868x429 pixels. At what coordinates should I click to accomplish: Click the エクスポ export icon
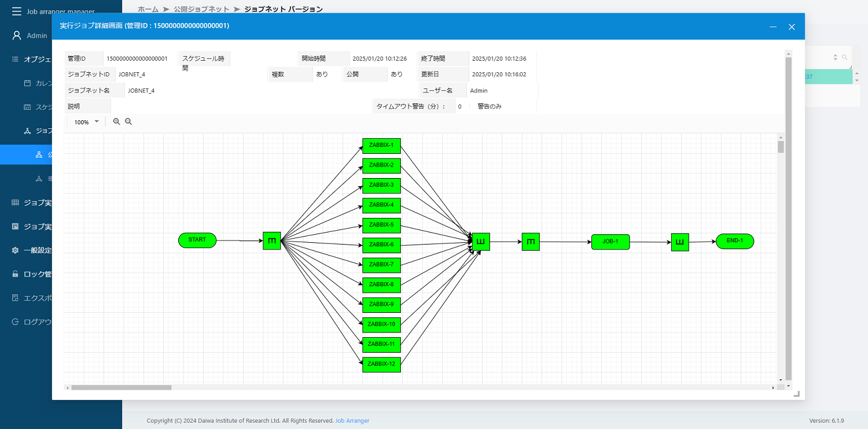point(16,298)
